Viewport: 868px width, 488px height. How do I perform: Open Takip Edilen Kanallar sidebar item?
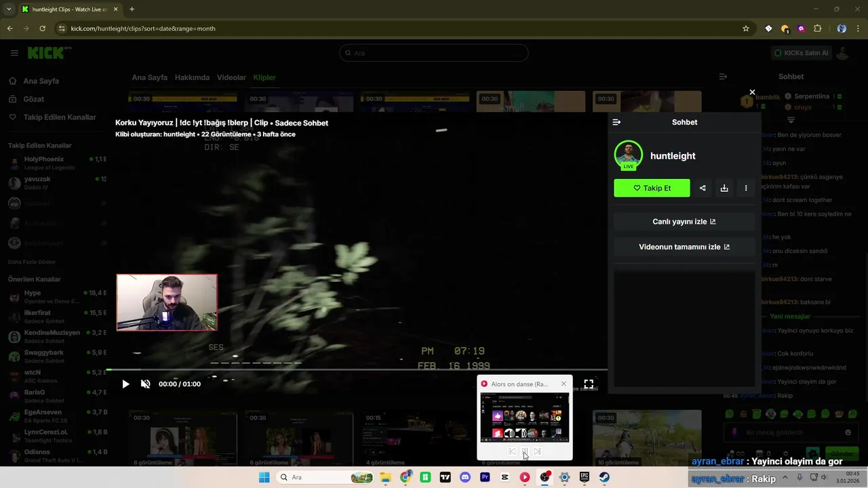coord(60,117)
